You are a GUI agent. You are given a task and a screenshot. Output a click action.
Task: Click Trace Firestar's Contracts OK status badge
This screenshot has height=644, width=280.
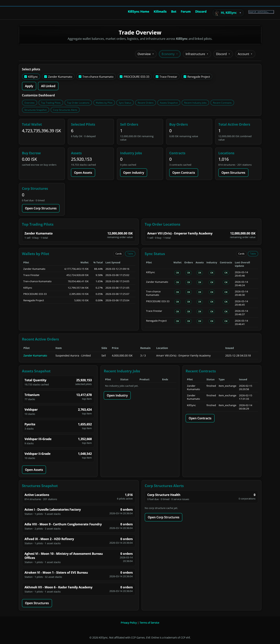226,311
